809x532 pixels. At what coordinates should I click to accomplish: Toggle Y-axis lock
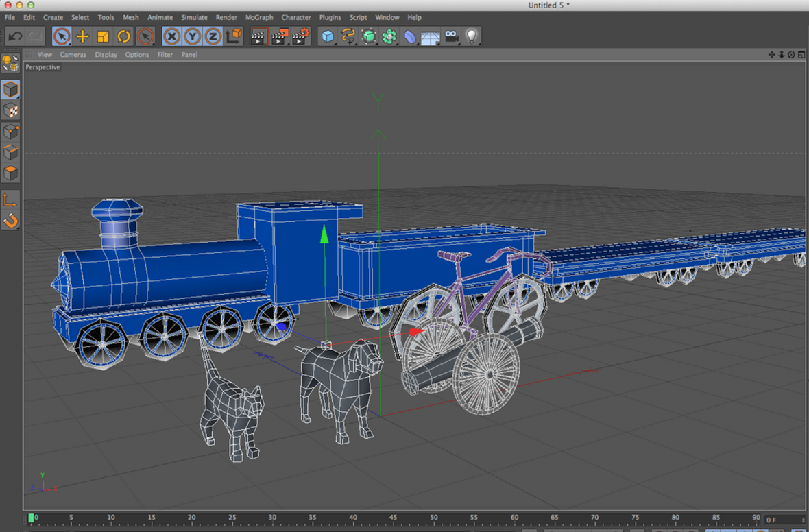(x=193, y=36)
